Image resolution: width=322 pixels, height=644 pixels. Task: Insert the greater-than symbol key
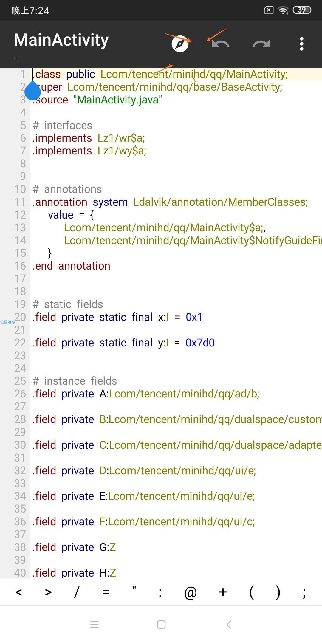pyautogui.click(x=48, y=592)
